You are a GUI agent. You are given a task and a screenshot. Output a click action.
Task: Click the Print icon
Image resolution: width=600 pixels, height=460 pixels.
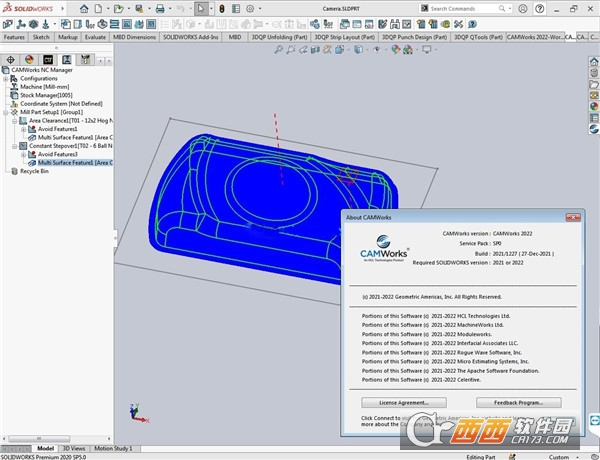[x=160, y=8]
